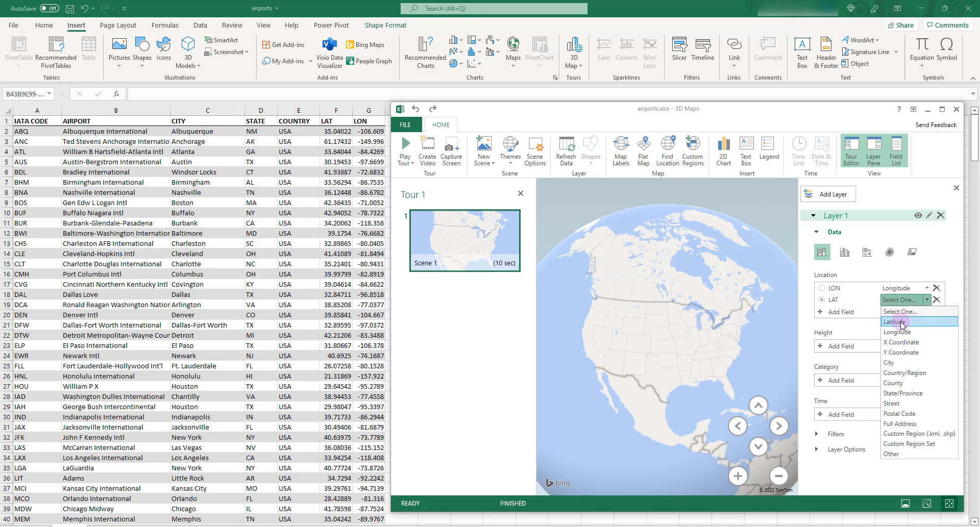Click Play Tour in 3D Maps
980x527 pixels.
(x=405, y=151)
